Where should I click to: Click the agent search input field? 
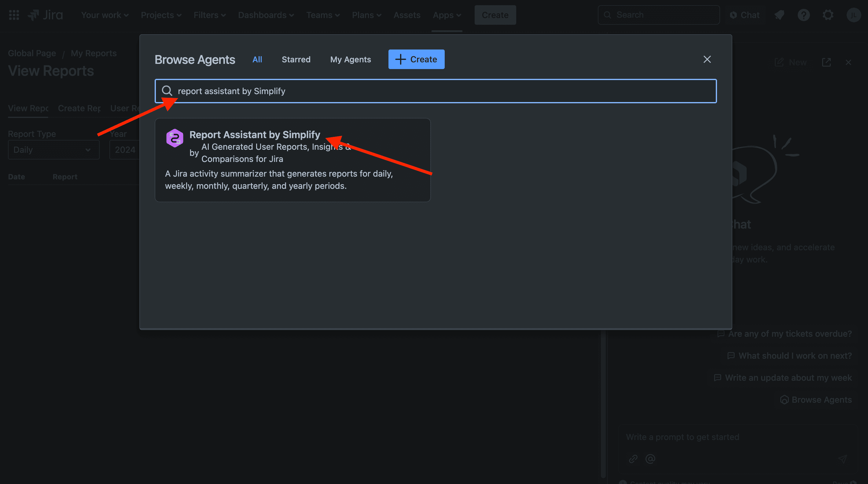[435, 91]
